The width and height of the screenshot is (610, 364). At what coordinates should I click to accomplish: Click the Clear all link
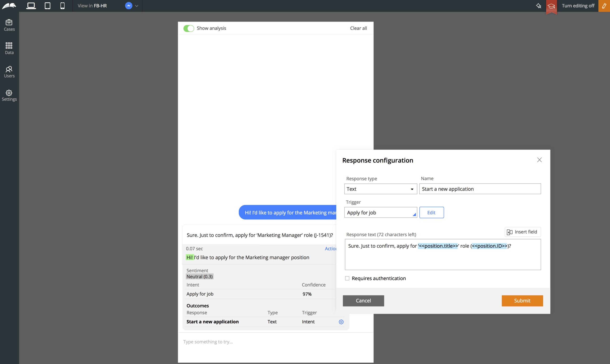(358, 28)
